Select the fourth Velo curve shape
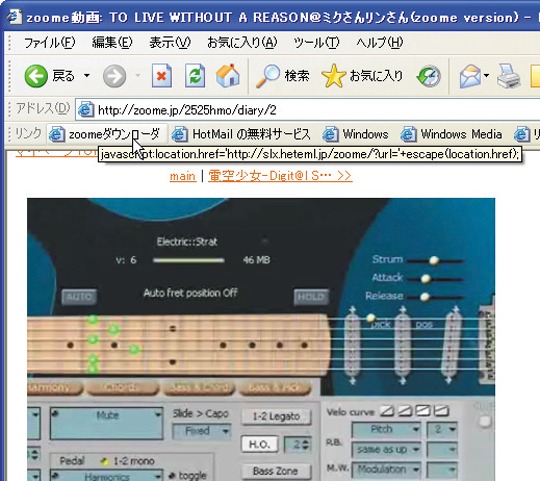The image size is (540, 481). point(442,410)
